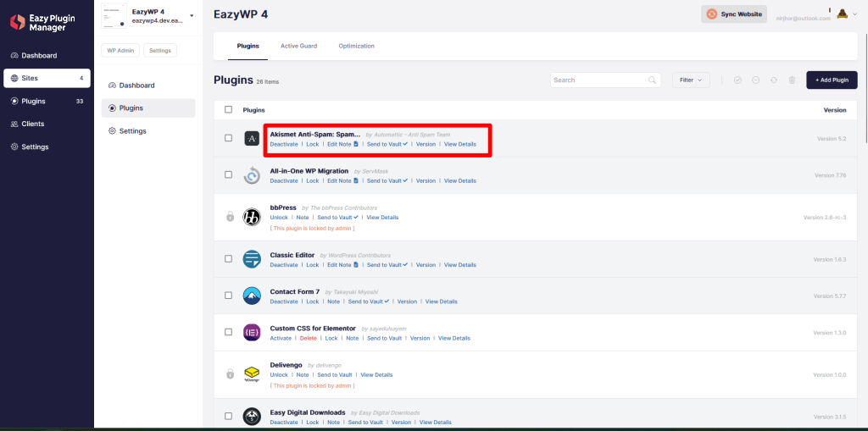
Task: Activate Custom CSS for Elementor
Action: click(x=281, y=338)
